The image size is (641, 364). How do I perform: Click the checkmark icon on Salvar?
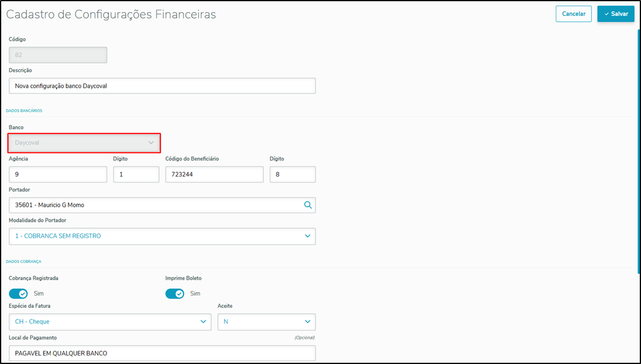(x=607, y=14)
